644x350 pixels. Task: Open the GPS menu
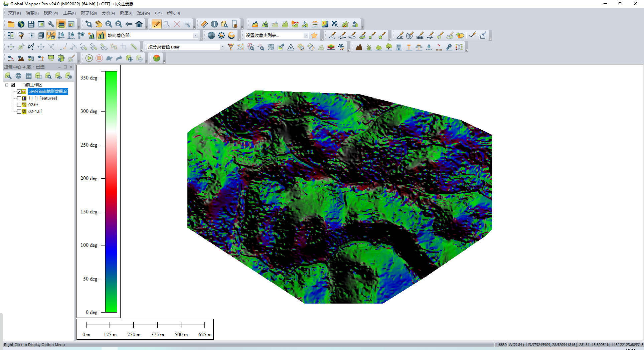click(x=158, y=13)
